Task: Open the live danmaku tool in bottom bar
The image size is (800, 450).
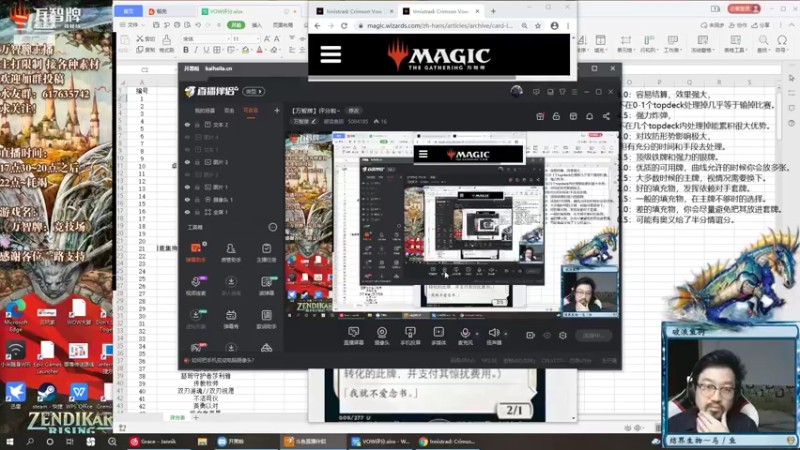Action: 353,336
